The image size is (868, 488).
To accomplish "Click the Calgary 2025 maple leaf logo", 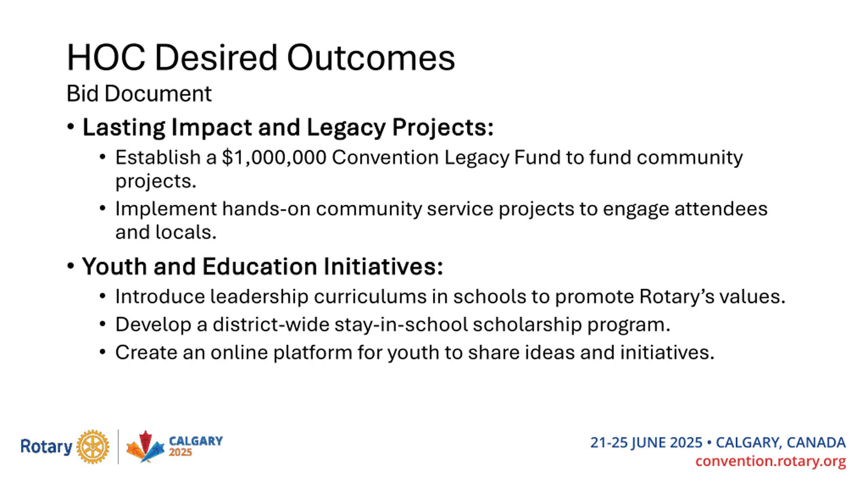I will tap(145, 447).
